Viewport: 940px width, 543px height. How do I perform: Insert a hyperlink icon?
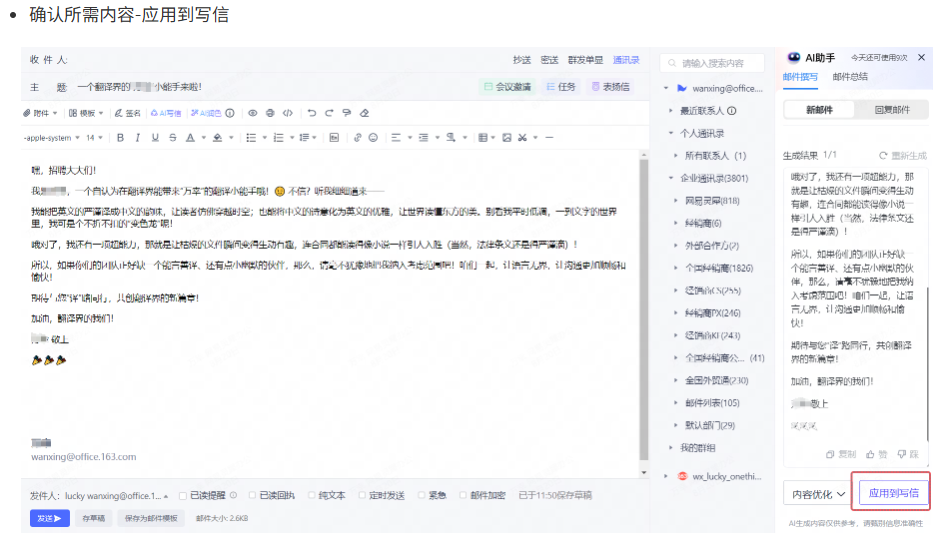click(357, 138)
